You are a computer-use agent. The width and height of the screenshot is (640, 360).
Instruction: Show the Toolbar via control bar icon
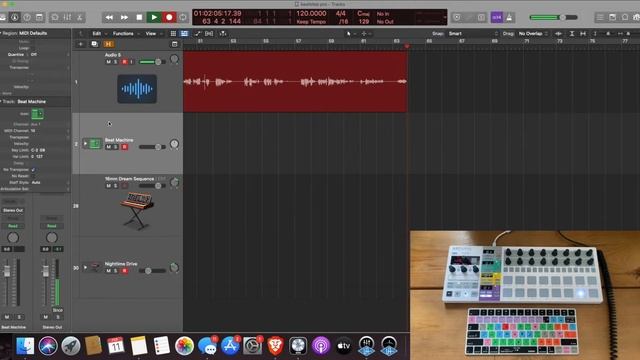coord(39,18)
